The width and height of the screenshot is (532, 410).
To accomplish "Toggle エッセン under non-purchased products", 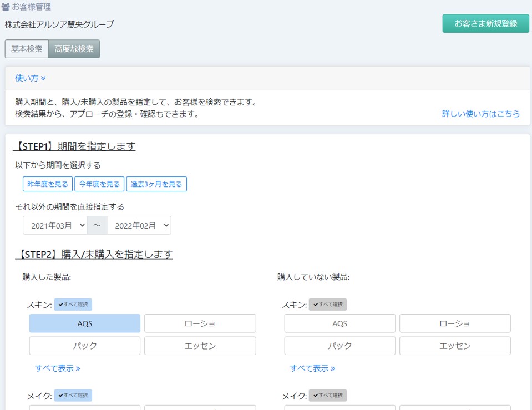I will point(455,346).
